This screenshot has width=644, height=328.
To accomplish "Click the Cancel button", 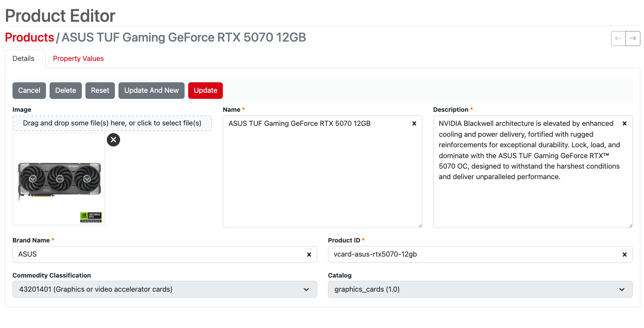I will pos(29,90).
